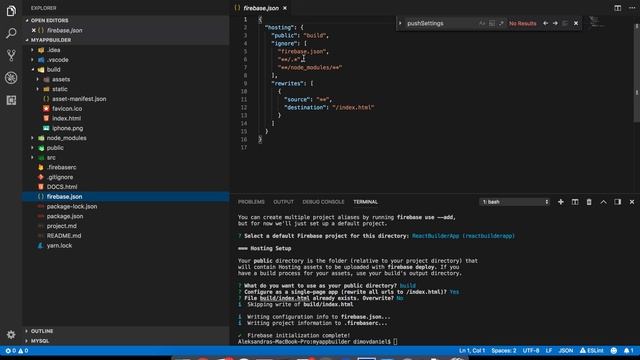Change JSON language mode in status bar
The image size is (640, 360).
click(x=566, y=351)
